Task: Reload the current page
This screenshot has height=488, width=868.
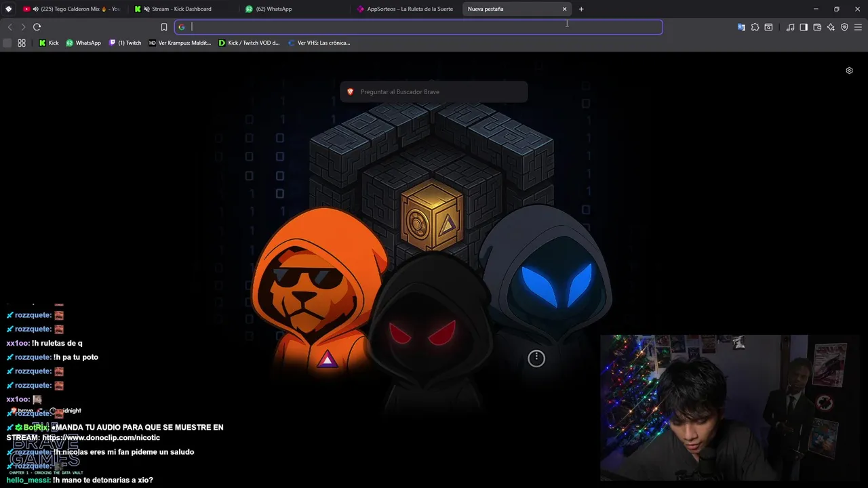Action: 37,27
